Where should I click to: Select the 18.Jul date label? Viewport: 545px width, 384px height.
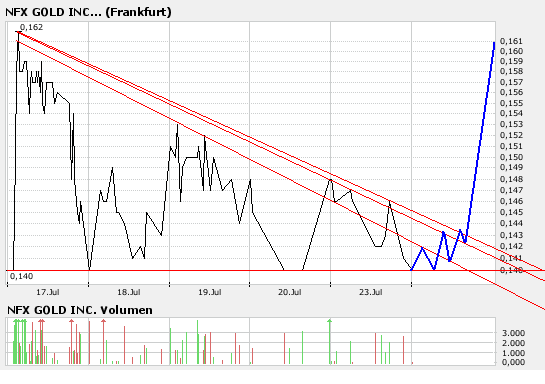click(x=129, y=292)
